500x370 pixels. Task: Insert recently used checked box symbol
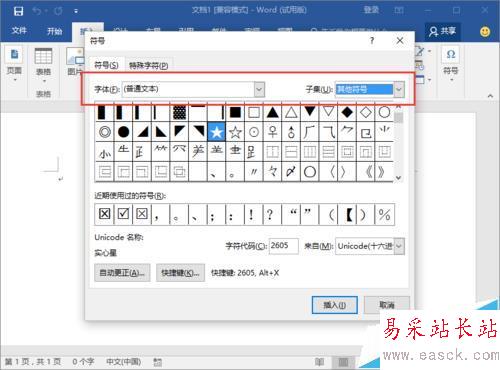(x=123, y=214)
